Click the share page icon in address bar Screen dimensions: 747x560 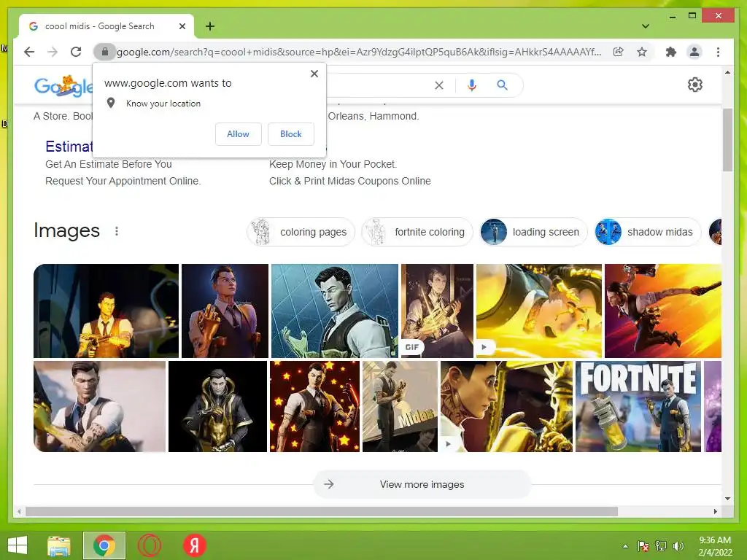point(619,52)
